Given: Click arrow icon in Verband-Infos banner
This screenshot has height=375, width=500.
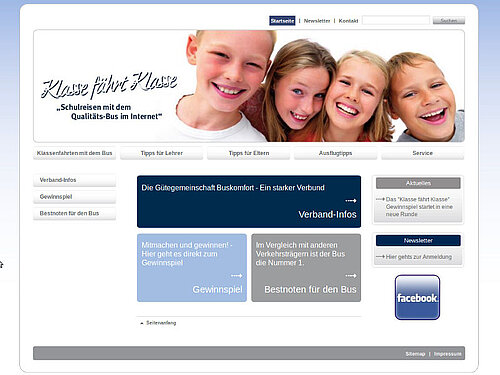Looking at the screenshot, I should click(x=351, y=201).
